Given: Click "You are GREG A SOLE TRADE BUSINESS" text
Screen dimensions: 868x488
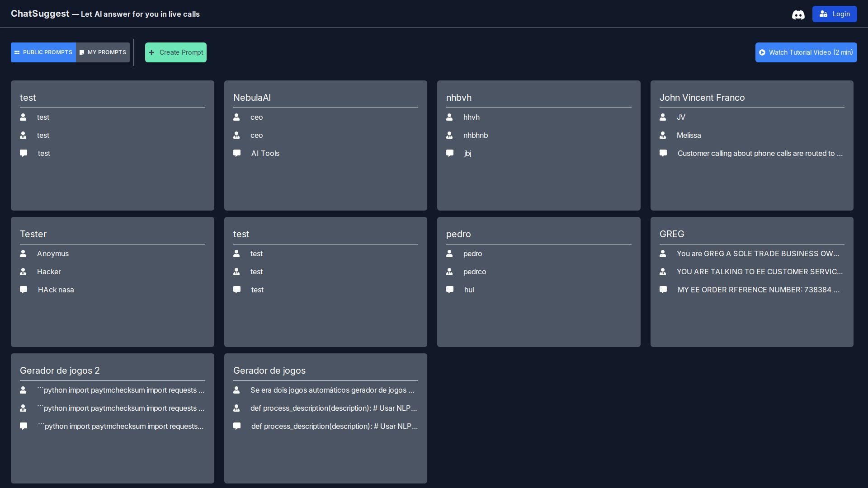Looking at the screenshot, I should pos(758,253).
